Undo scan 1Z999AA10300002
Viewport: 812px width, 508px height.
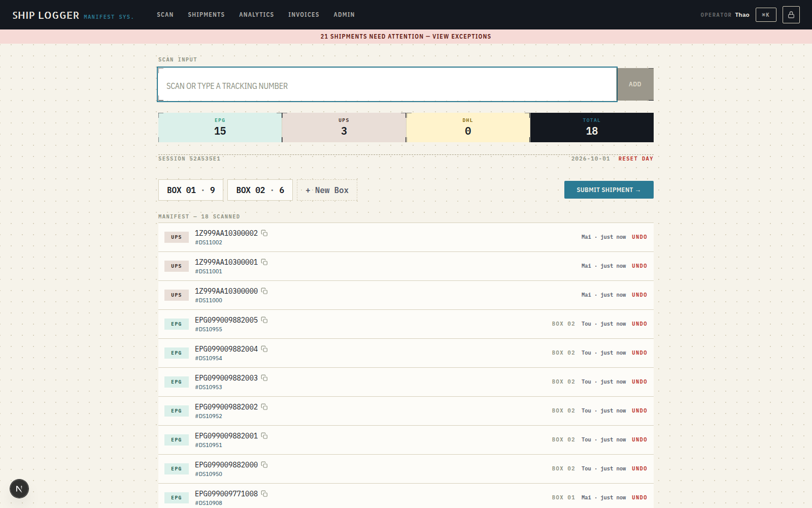pos(639,237)
